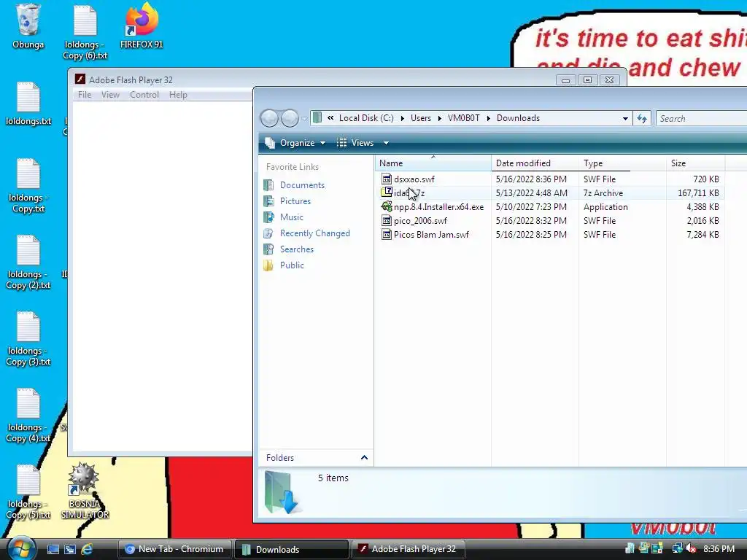Select the npp.8.4.Installer.x64.exe file name
This screenshot has height=560, width=747.
(438, 206)
